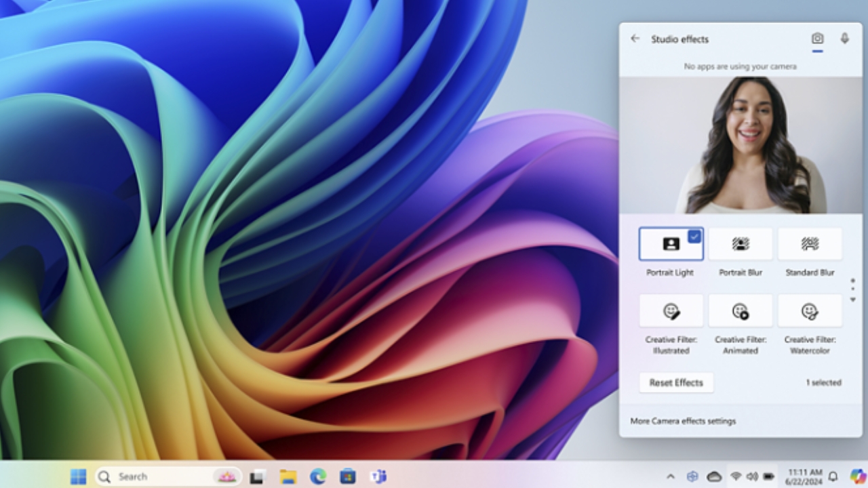Open File Explorer from taskbar
Image resolution: width=868 pixels, height=488 pixels.
pos(289,476)
